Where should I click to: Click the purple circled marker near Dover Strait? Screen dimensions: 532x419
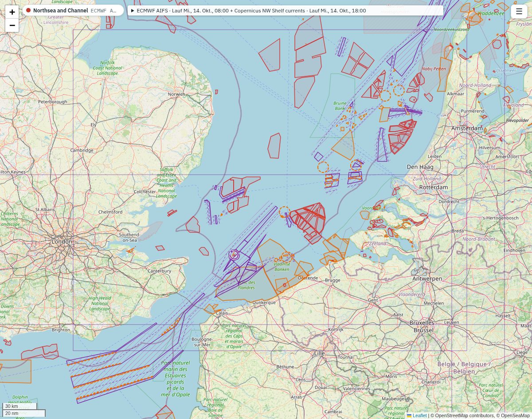pyautogui.click(x=234, y=255)
